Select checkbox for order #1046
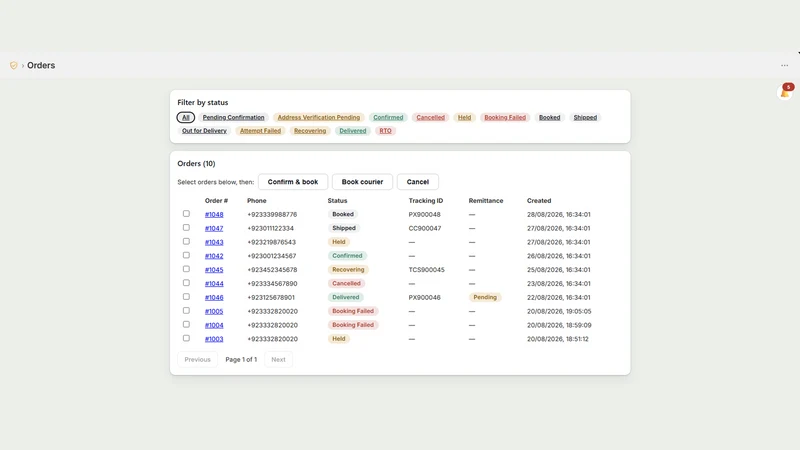This screenshot has height=450, width=800. [x=186, y=296]
